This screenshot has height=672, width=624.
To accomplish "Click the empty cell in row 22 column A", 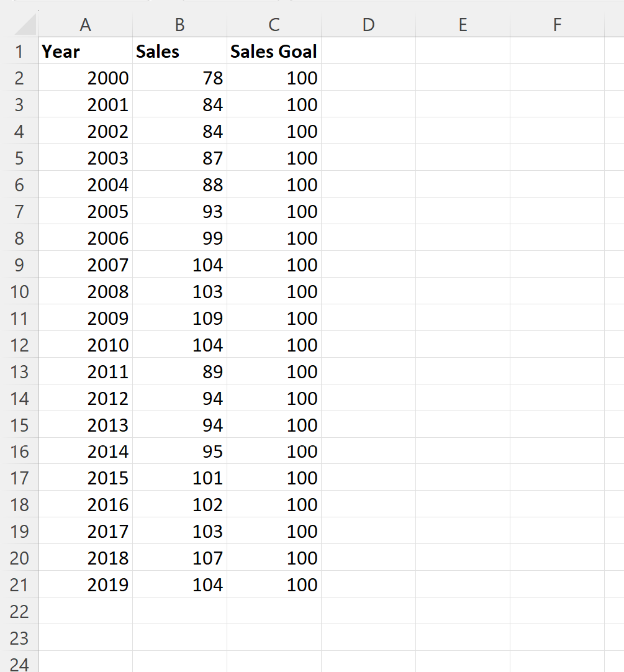I will point(85,611).
